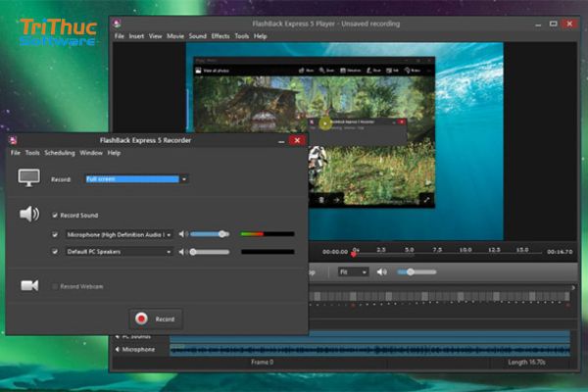588x392 pixels.
Task: Open the Help menu in Player window
Action: 261,36
